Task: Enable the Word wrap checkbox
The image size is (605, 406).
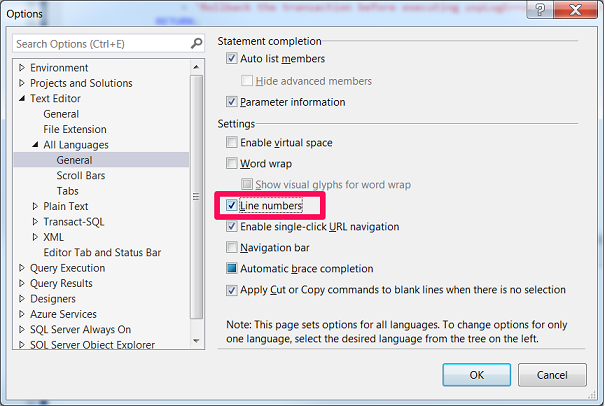Action: (233, 164)
